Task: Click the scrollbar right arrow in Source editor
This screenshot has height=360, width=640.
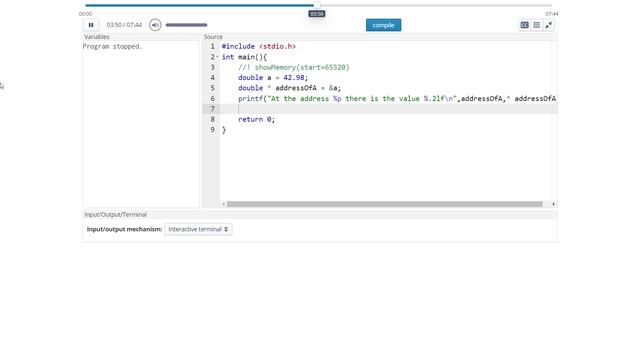Action: (x=553, y=204)
